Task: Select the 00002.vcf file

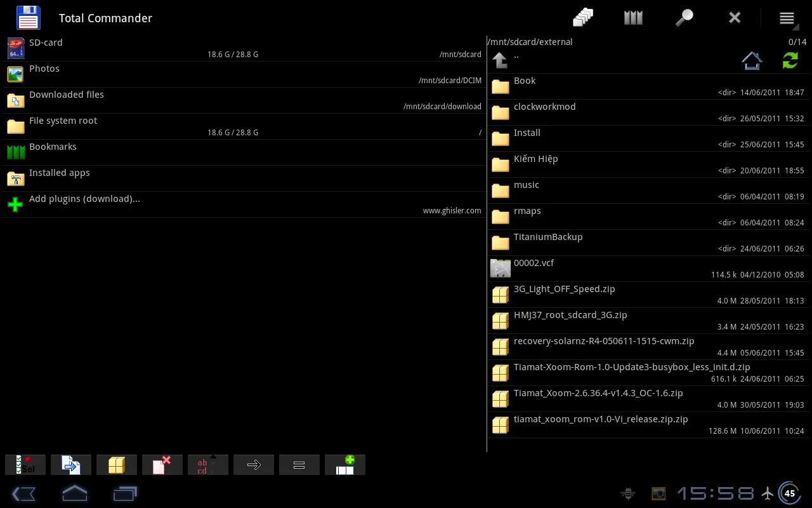Action: click(x=647, y=269)
